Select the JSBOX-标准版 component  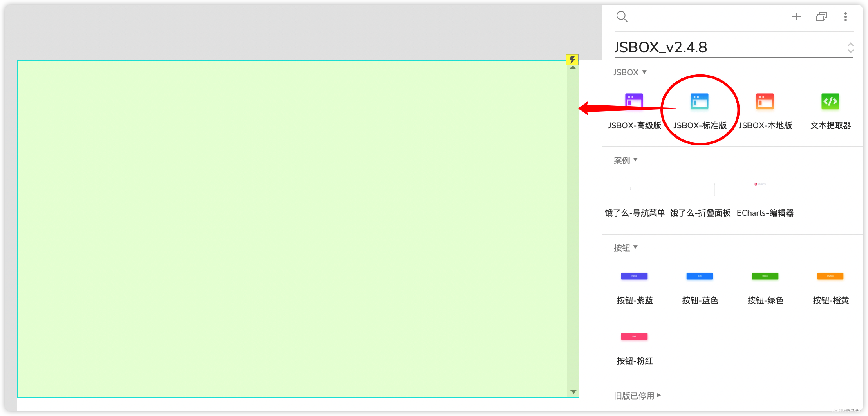coord(700,101)
